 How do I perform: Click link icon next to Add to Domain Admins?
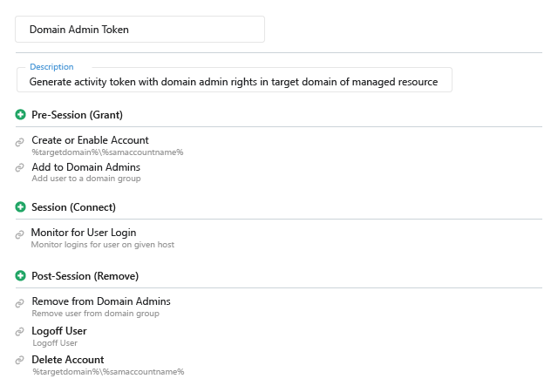point(20,168)
